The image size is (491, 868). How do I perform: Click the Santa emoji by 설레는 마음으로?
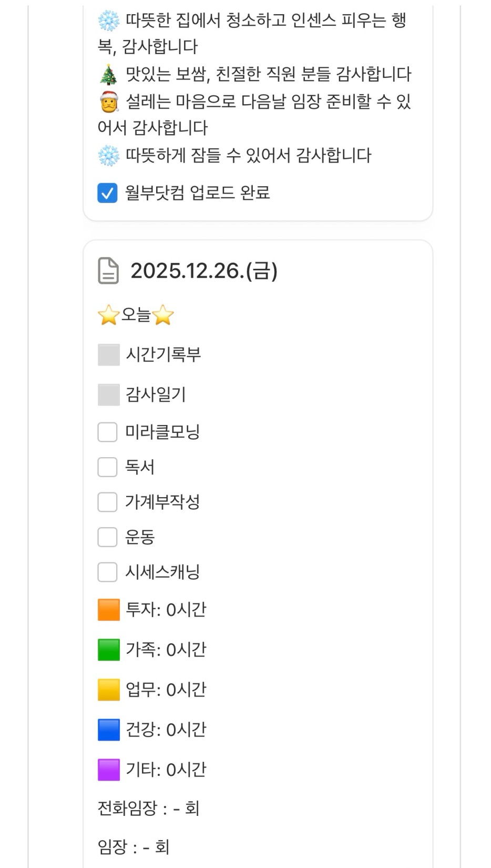(x=109, y=102)
